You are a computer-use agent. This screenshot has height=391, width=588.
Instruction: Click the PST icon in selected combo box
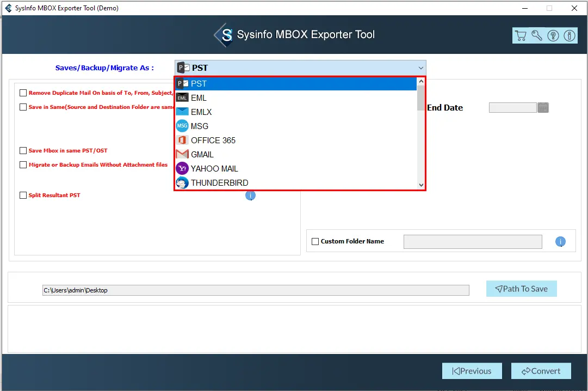[x=183, y=68]
